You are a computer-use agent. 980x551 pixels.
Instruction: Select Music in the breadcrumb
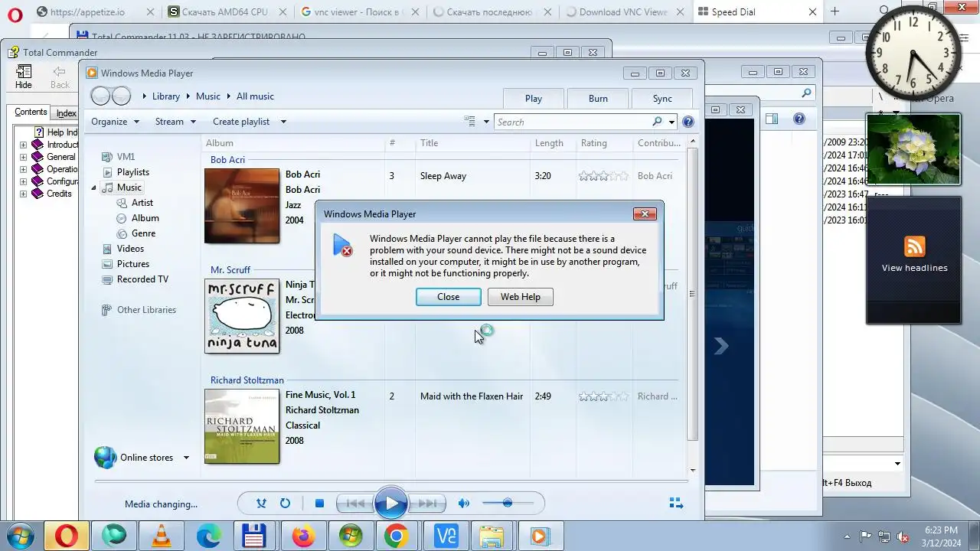pos(207,96)
